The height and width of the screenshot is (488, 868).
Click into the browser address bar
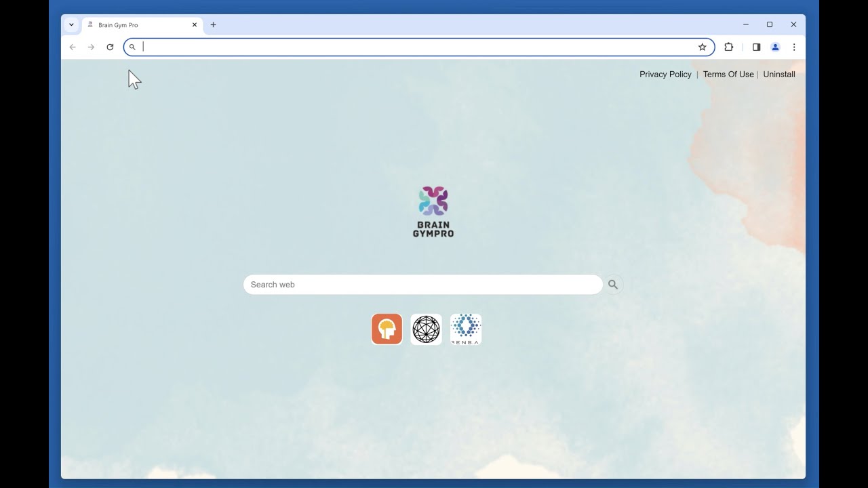click(x=419, y=47)
